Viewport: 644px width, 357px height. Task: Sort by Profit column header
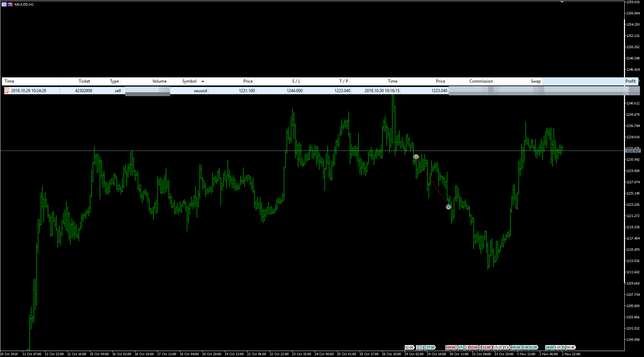(630, 81)
